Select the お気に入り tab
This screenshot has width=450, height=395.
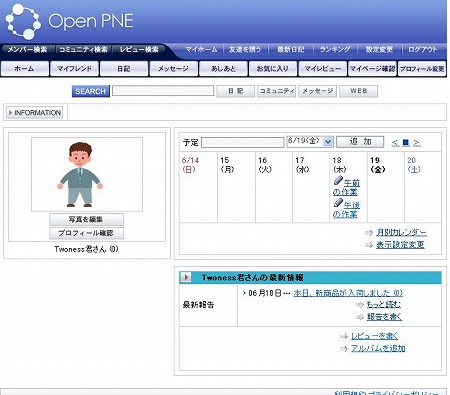tap(273, 69)
